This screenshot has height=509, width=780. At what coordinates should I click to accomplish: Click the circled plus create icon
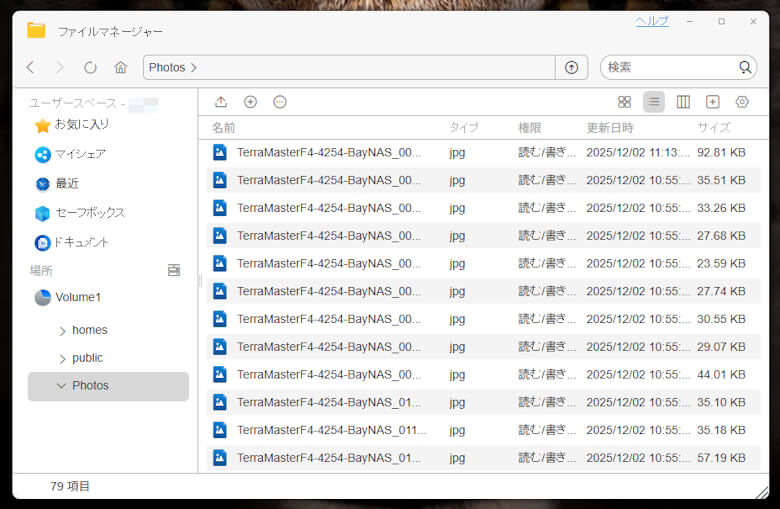point(250,102)
